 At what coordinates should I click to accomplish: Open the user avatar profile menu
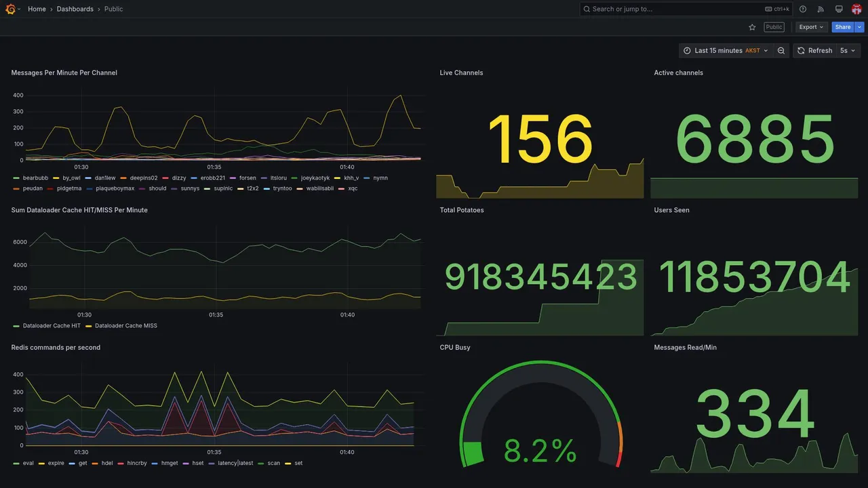click(856, 9)
